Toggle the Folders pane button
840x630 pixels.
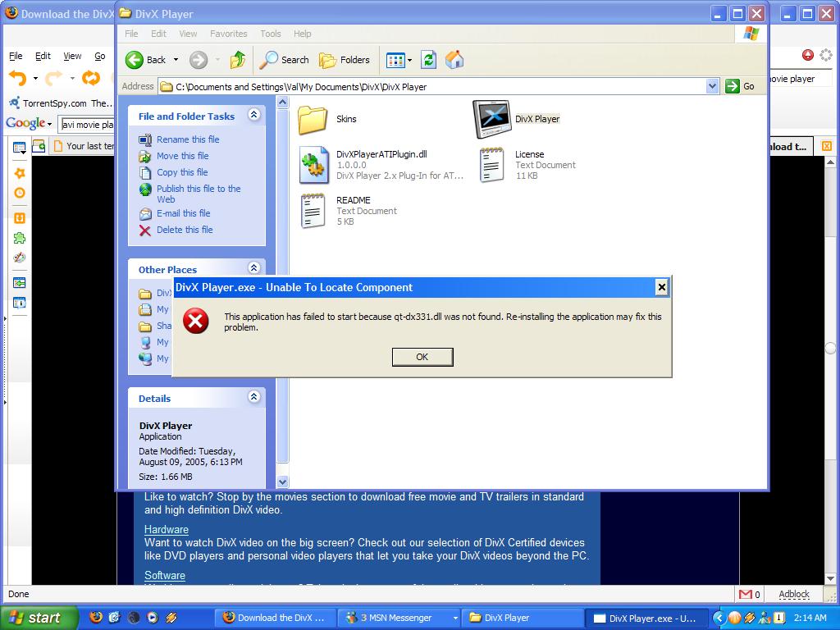click(x=345, y=60)
